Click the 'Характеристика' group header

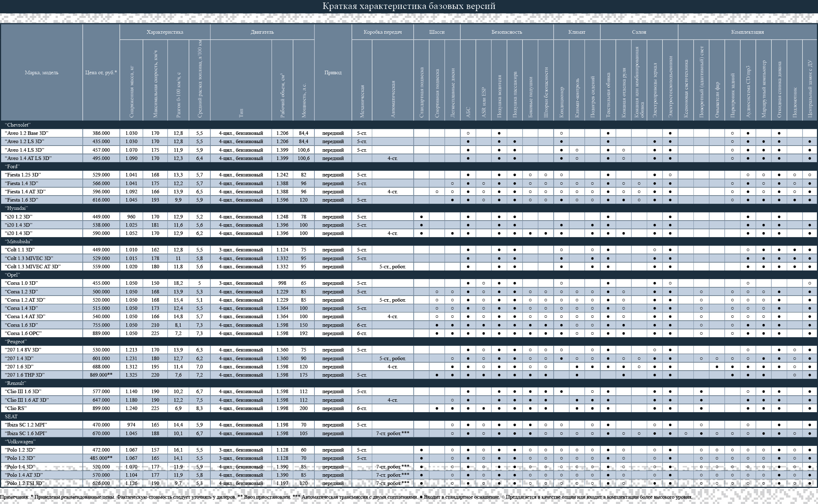coord(165,32)
